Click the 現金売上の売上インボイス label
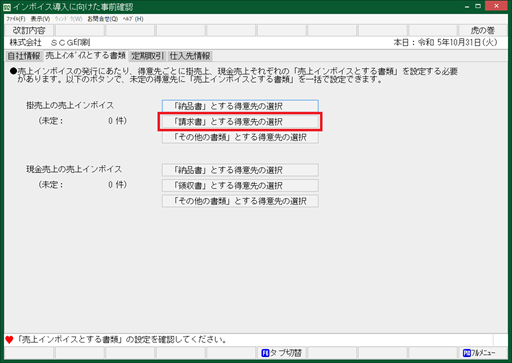This screenshot has height=363, width=512. [74, 169]
